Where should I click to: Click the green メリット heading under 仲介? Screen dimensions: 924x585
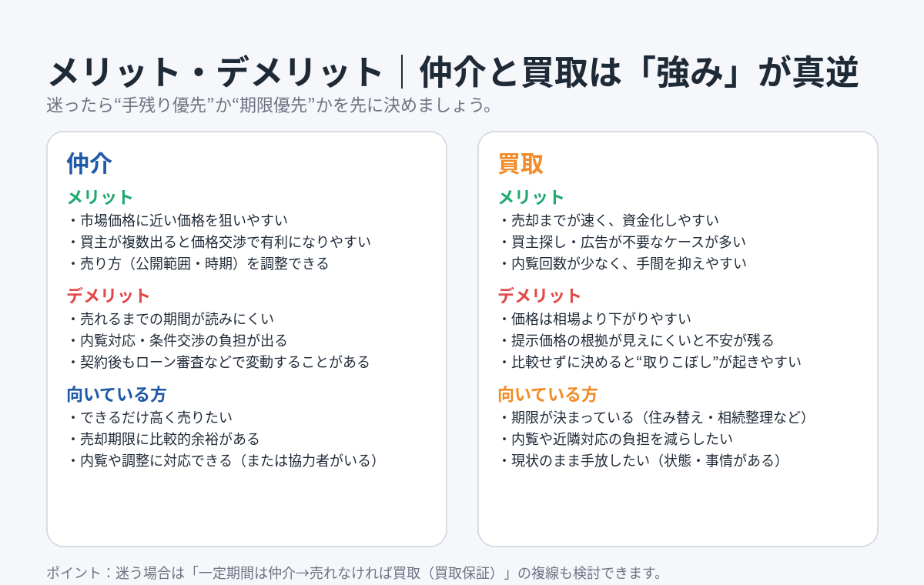[100, 197]
